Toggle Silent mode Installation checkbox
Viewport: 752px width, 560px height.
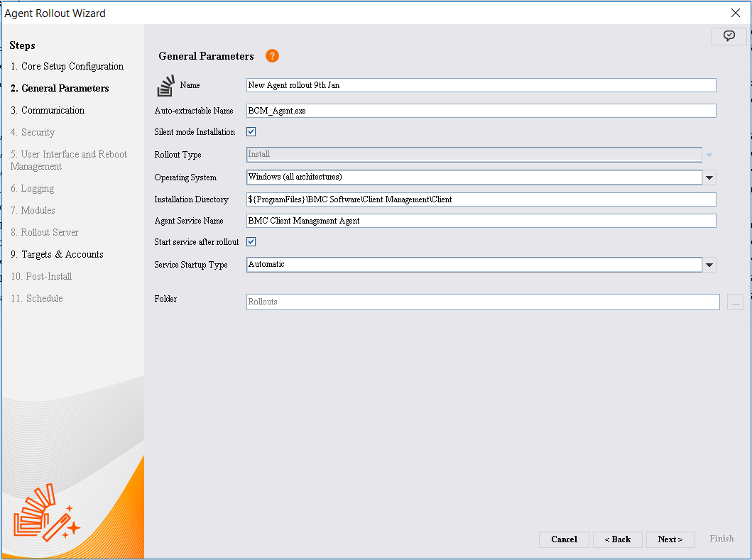click(251, 132)
